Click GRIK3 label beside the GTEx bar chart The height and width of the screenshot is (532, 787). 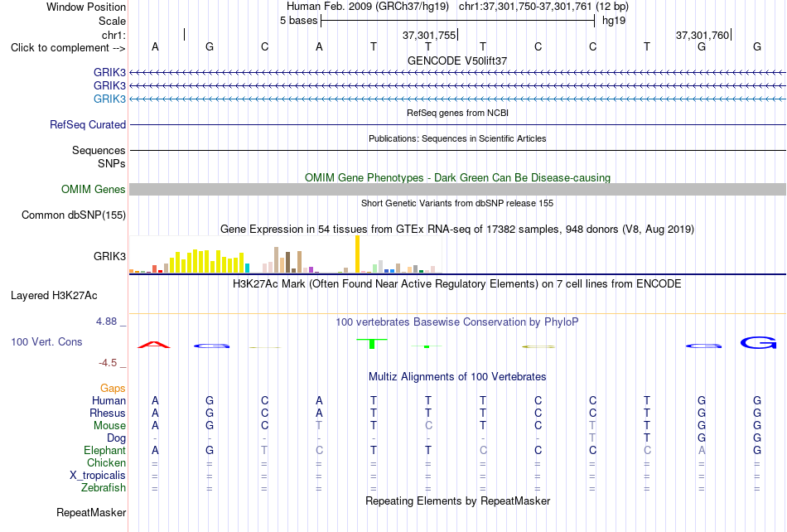(x=109, y=256)
